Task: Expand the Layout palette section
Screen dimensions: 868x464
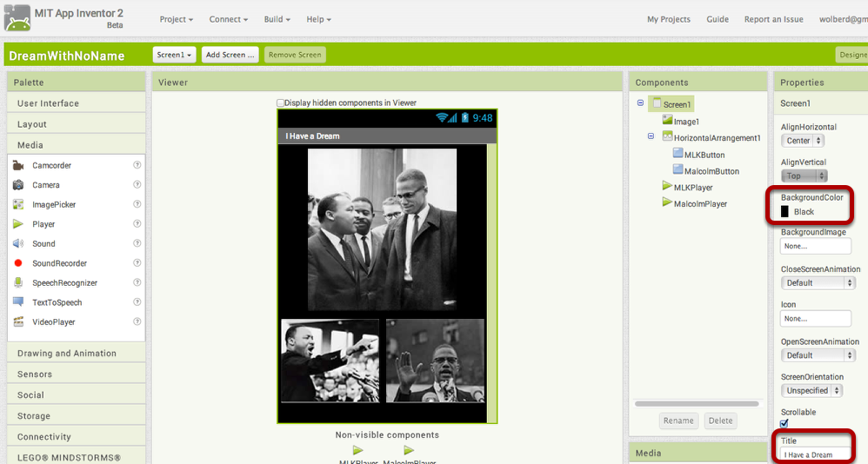Action: (77, 124)
